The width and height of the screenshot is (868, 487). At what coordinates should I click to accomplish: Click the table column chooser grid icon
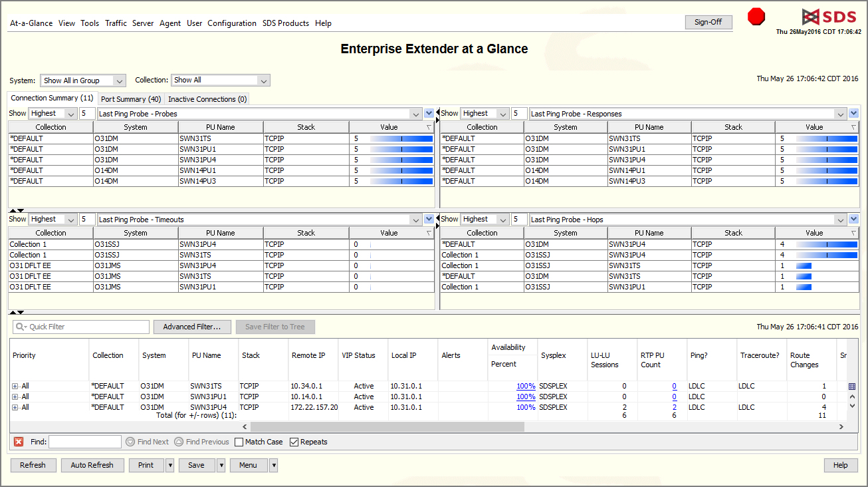click(x=852, y=386)
